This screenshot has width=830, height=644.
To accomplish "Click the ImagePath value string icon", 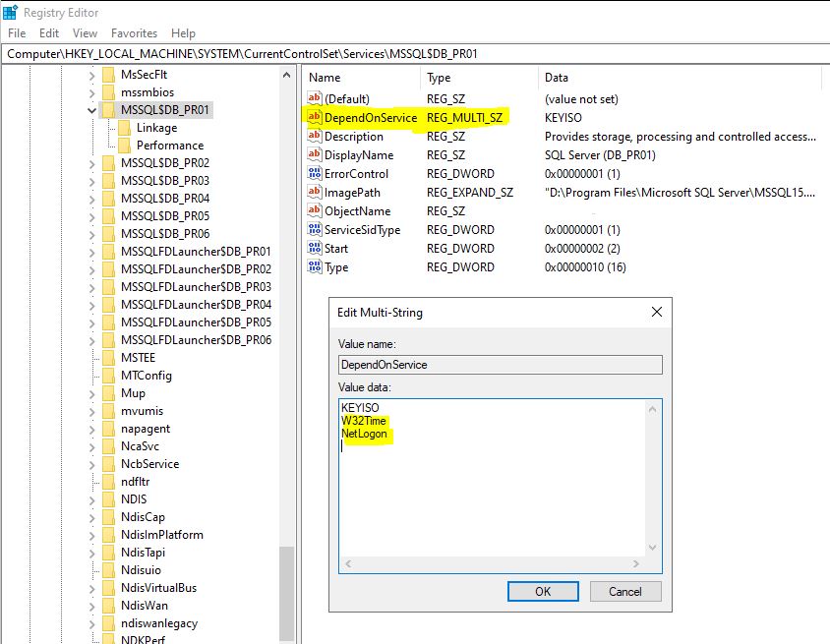I will point(315,192).
